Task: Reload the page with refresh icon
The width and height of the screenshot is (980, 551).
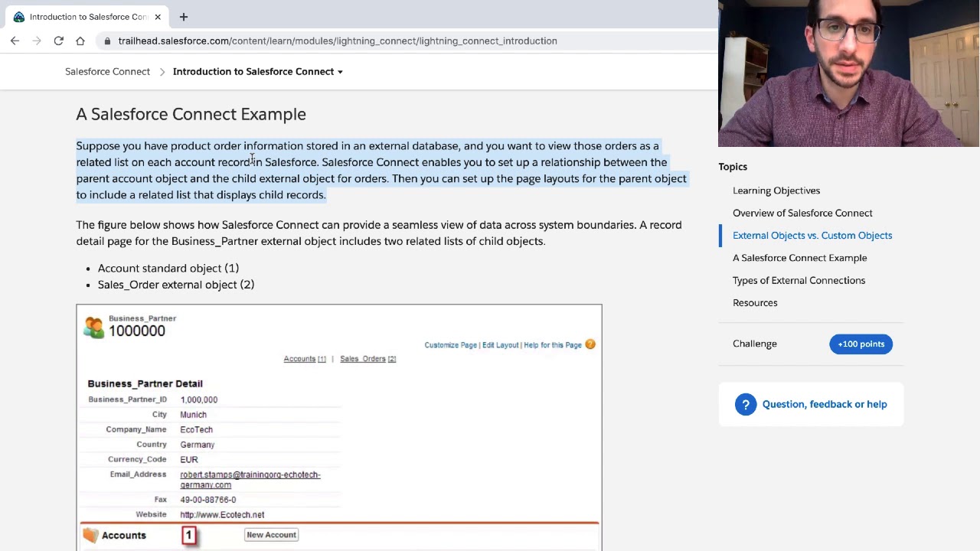Action: [x=58, y=41]
